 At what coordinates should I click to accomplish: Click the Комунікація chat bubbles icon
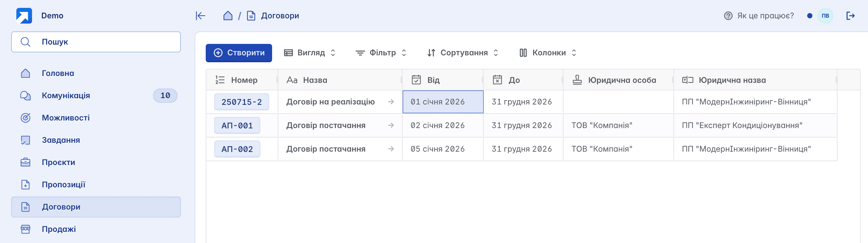coord(26,96)
